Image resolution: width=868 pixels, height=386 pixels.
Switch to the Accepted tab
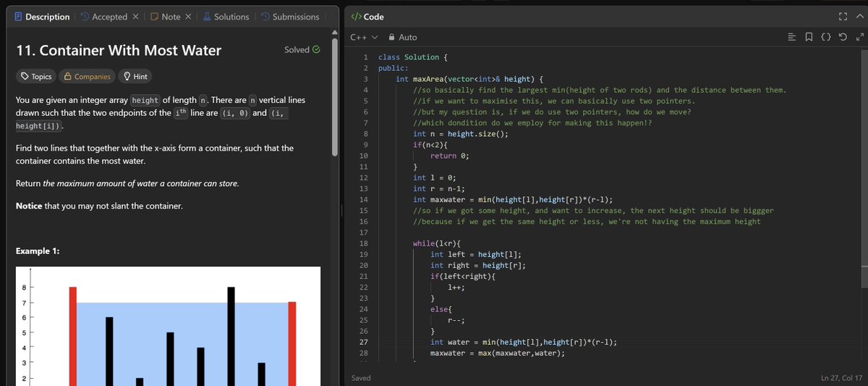click(103, 17)
